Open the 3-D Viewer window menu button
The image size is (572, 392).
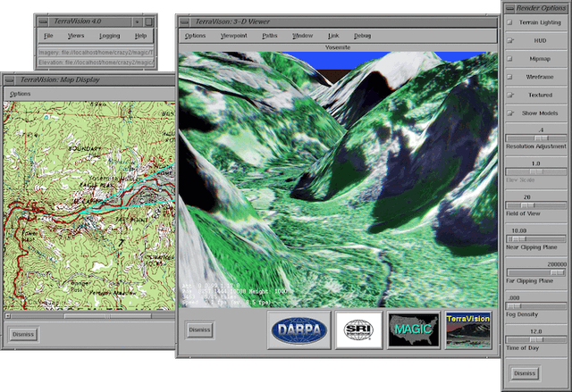183,20
